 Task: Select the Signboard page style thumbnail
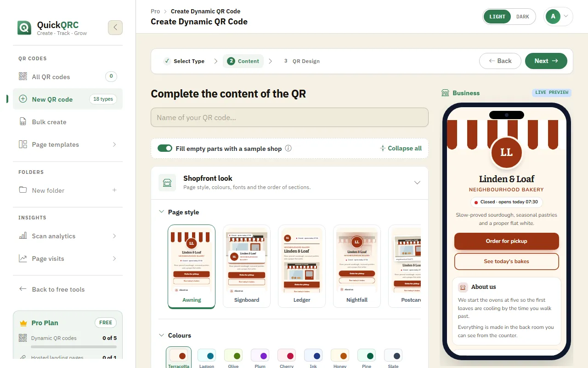click(x=247, y=266)
